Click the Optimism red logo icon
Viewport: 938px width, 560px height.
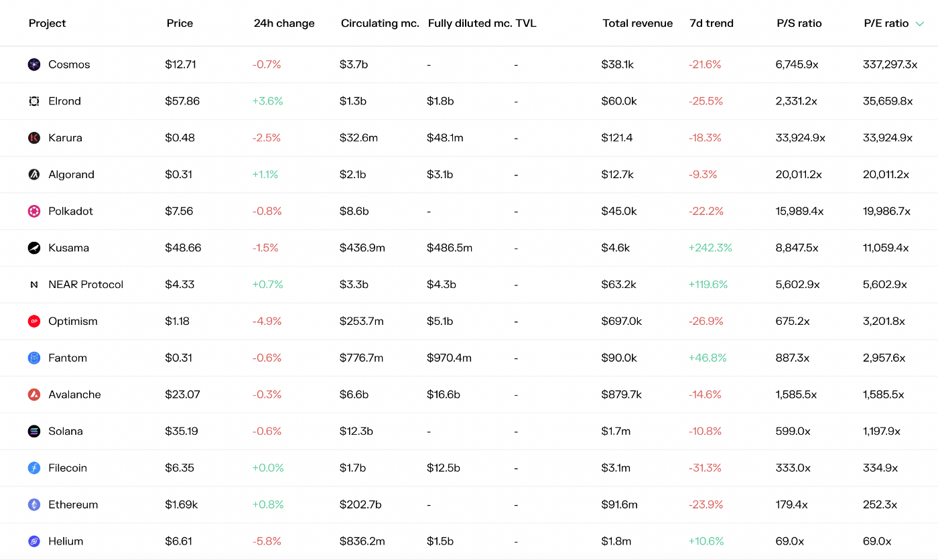(x=34, y=322)
